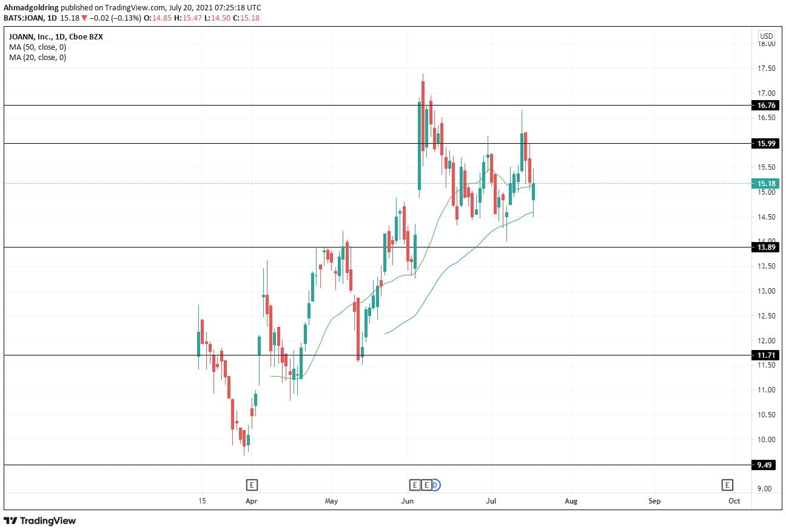
Task: Click the C:15.18 close value in header
Action: point(246,18)
